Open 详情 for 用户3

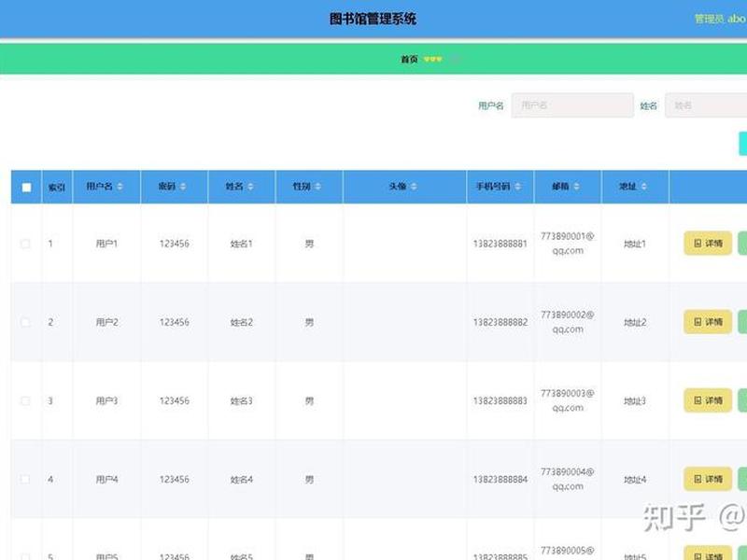(x=708, y=400)
